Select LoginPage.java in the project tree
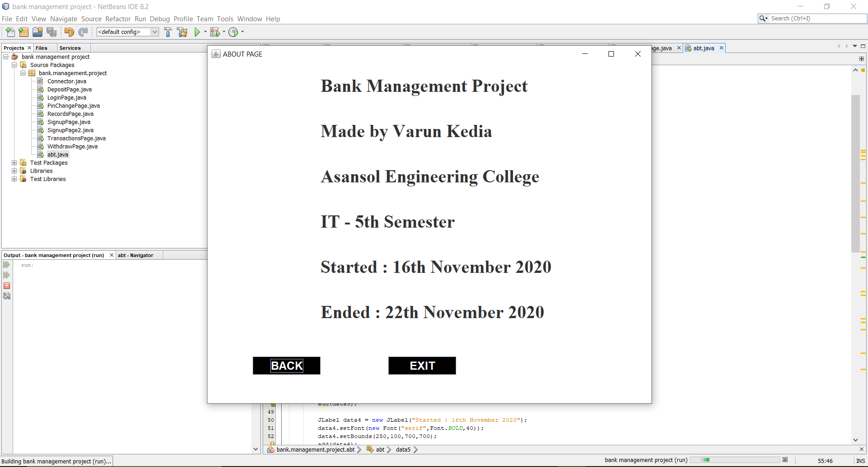 pyautogui.click(x=67, y=97)
